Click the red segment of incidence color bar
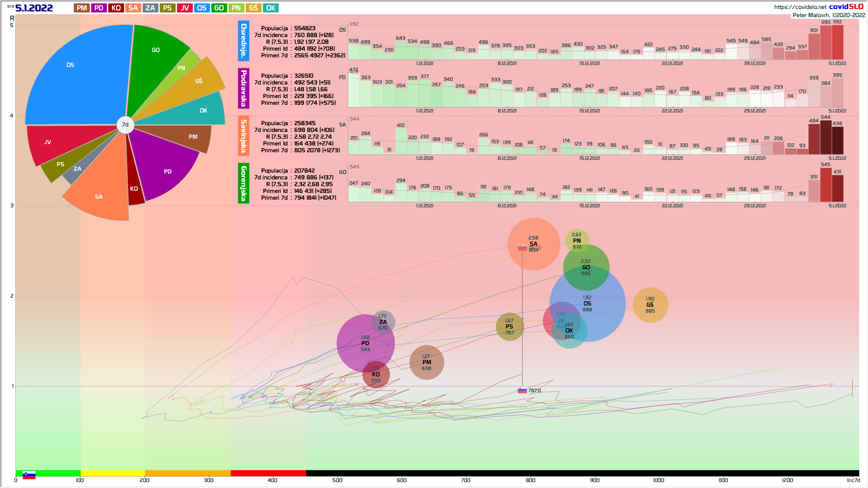The image size is (868, 488). click(268, 473)
